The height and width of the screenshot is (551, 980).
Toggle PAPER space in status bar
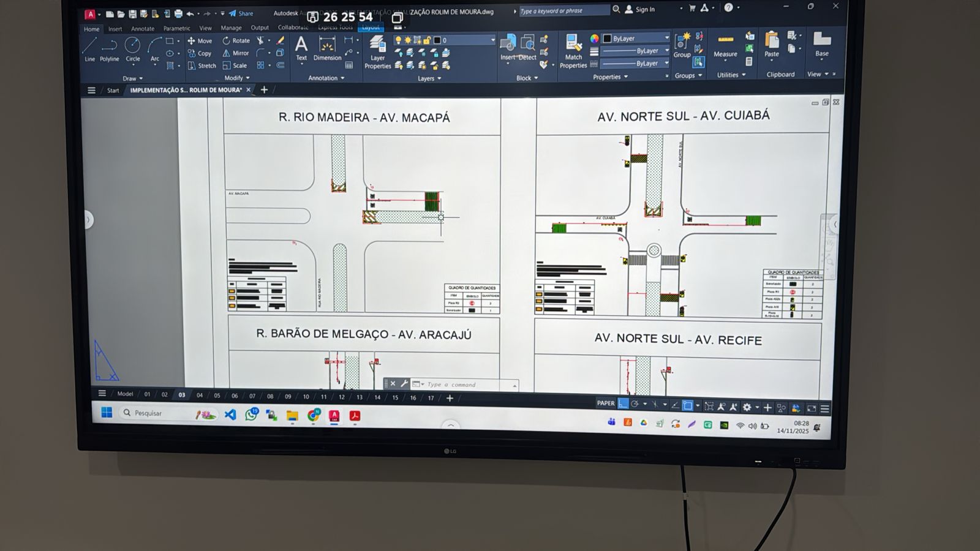pyautogui.click(x=605, y=403)
